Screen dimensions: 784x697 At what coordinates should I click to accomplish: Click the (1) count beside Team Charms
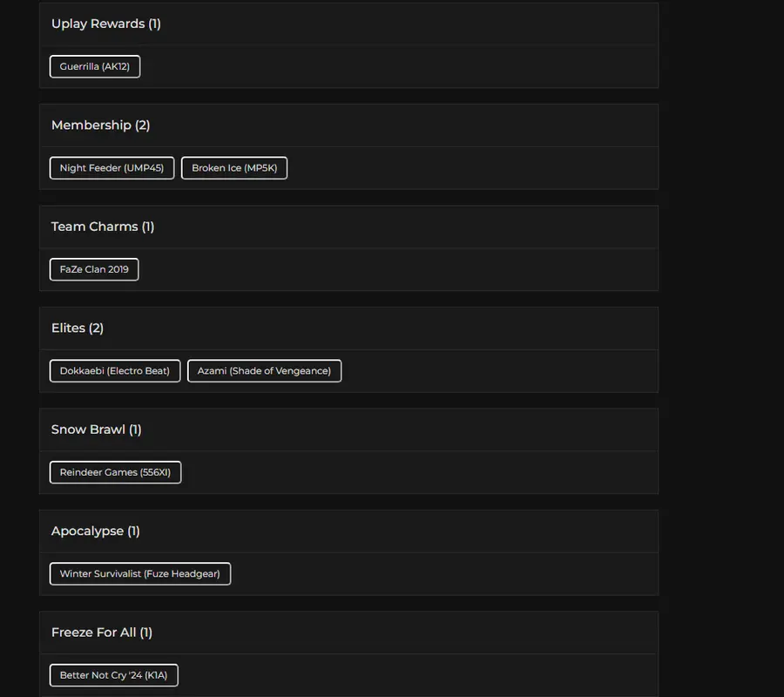148,227
